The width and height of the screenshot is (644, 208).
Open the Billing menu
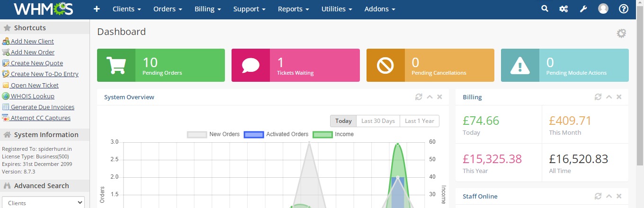207,9
